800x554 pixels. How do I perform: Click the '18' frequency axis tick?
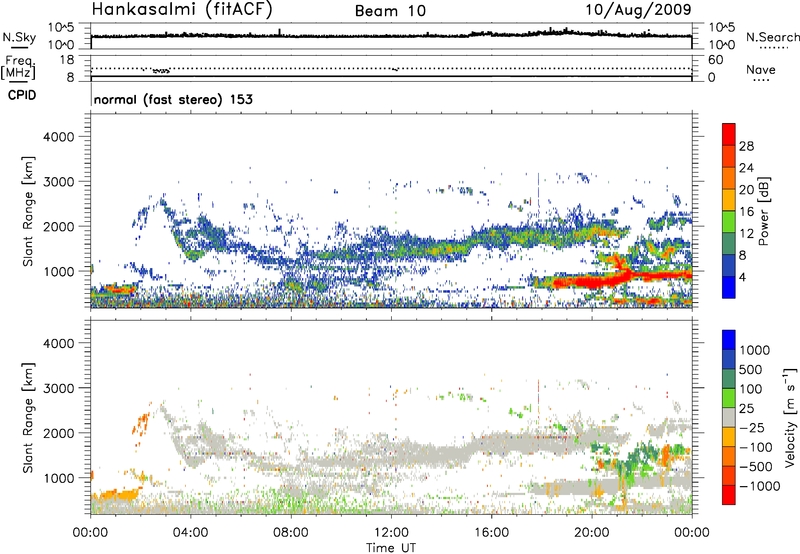tap(67, 60)
